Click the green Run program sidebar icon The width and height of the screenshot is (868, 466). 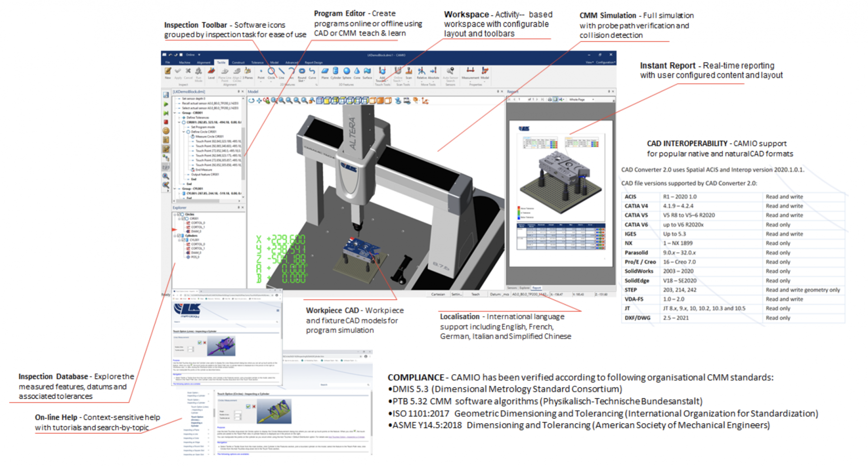tap(166, 104)
